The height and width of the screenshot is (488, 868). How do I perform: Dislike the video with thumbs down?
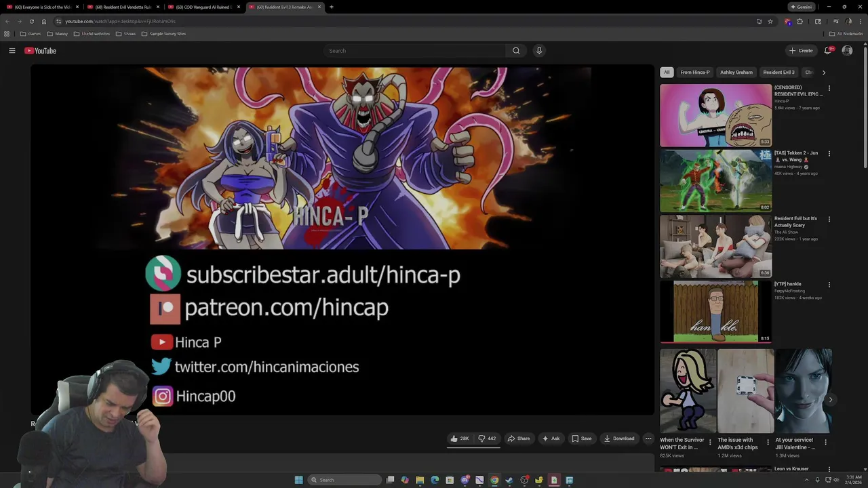pyautogui.click(x=487, y=439)
